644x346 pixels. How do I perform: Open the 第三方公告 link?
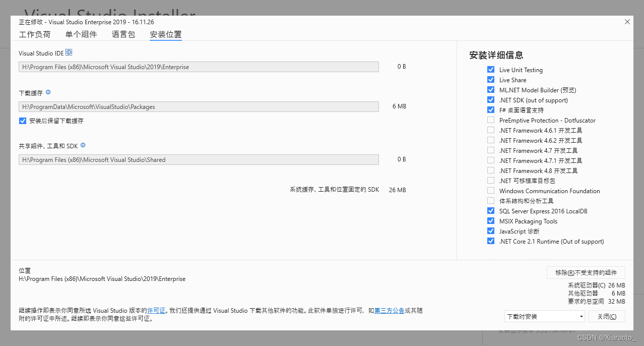(x=389, y=310)
